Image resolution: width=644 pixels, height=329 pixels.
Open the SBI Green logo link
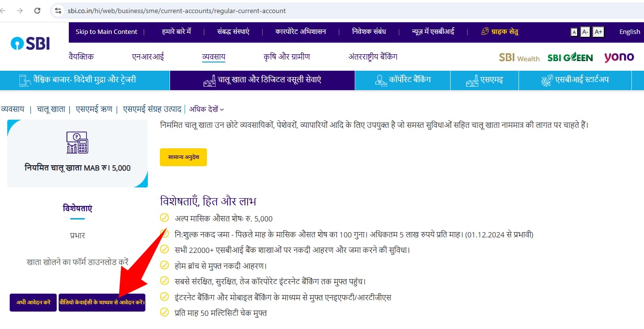[570, 58]
